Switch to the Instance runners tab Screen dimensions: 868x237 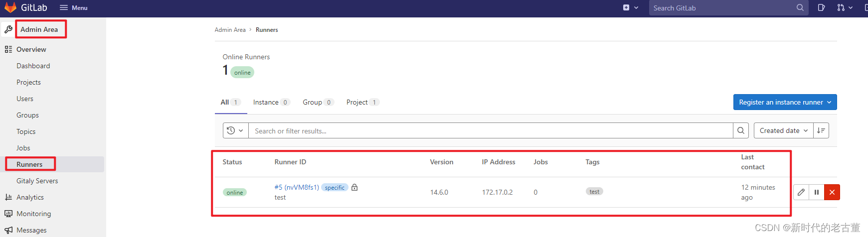coord(271,102)
